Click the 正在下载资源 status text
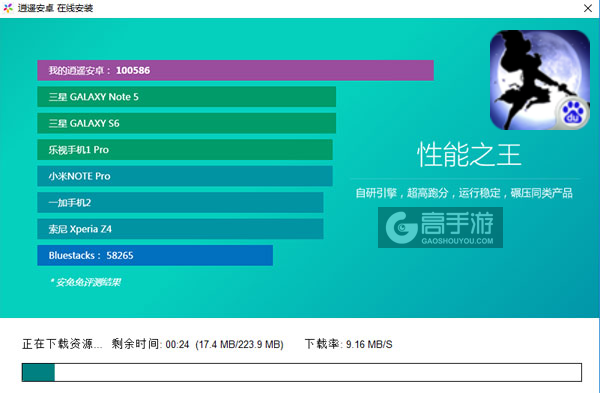The width and height of the screenshot is (600, 393). (x=62, y=344)
